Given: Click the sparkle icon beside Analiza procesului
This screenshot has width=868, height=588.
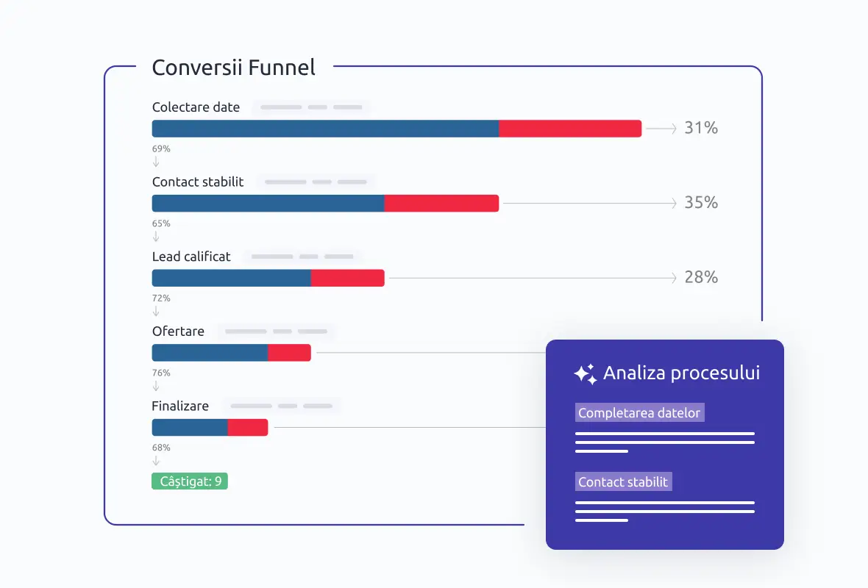Looking at the screenshot, I should point(585,375).
